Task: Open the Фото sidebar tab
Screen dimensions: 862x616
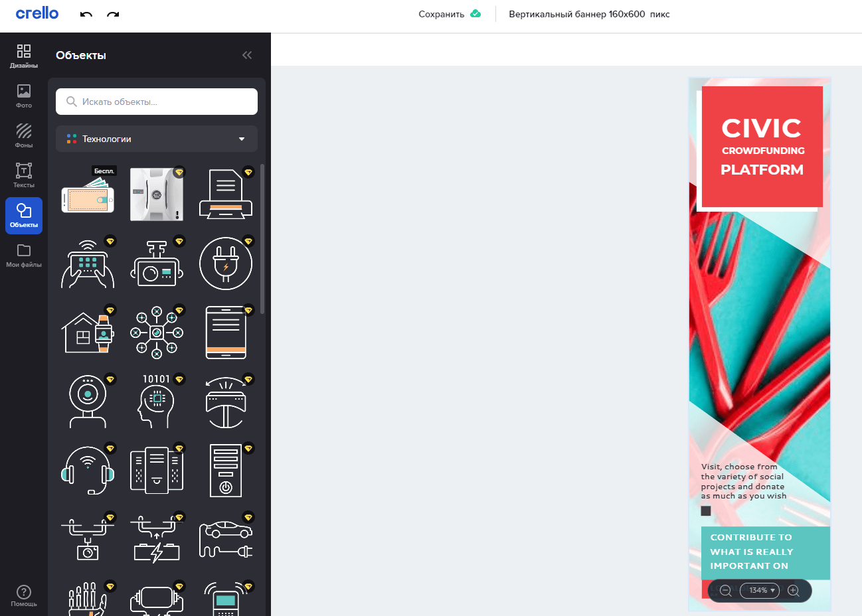Action: [x=24, y=96]
